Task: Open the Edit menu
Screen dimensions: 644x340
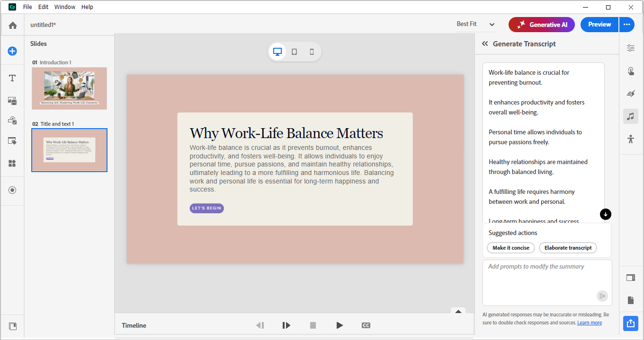Action: point(43,7)
